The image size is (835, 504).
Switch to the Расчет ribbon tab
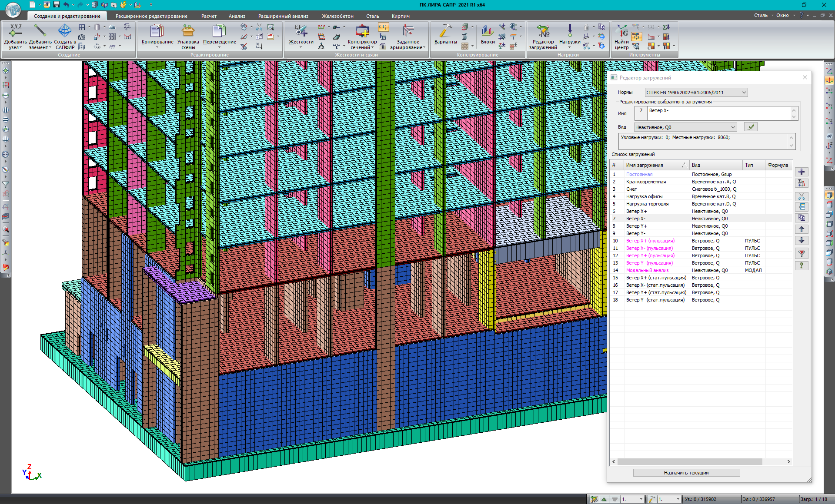[209, 16]
